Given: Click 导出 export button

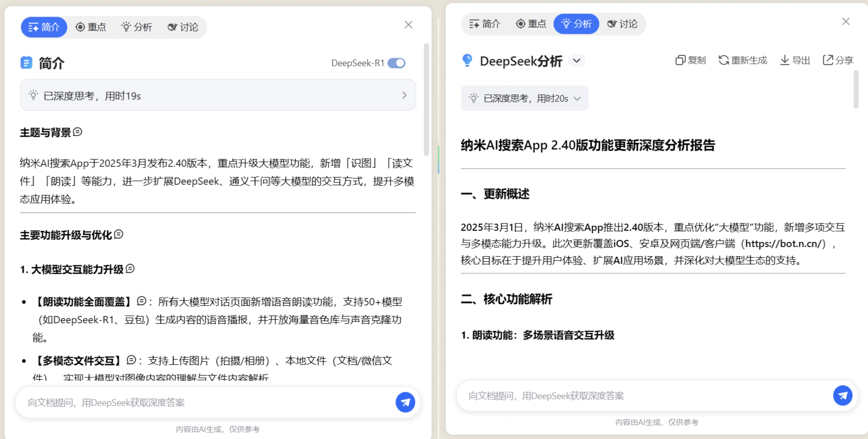Looking at the screenshot, I should (795, 60).
